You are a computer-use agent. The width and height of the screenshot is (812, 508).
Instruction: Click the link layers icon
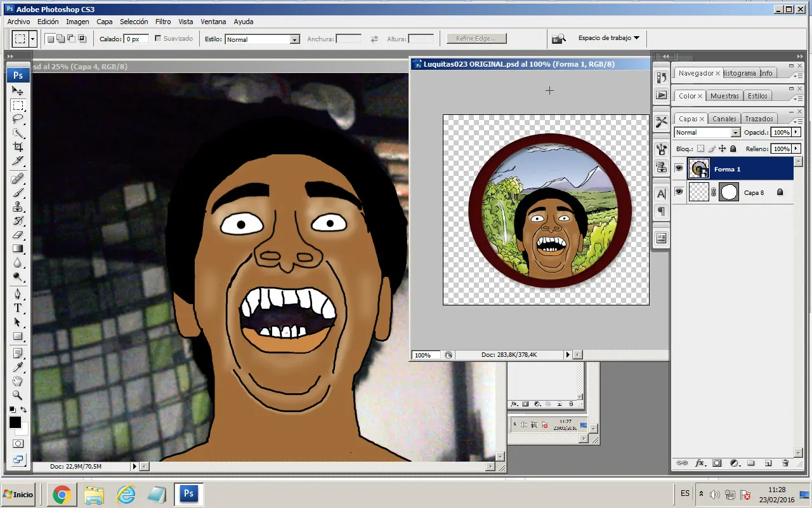point(683,464)
